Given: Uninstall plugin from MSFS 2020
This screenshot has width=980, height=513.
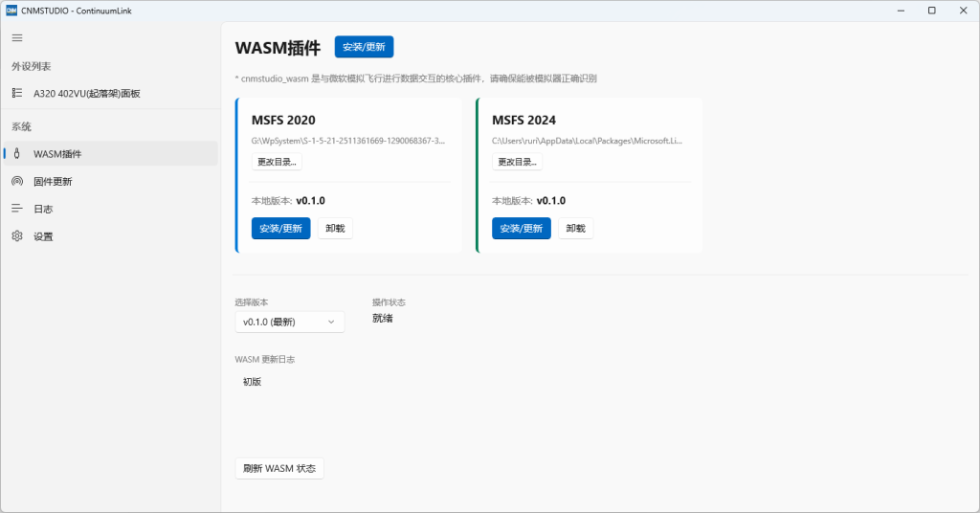Looking at the screenshot, I should [x=335, y=228].
